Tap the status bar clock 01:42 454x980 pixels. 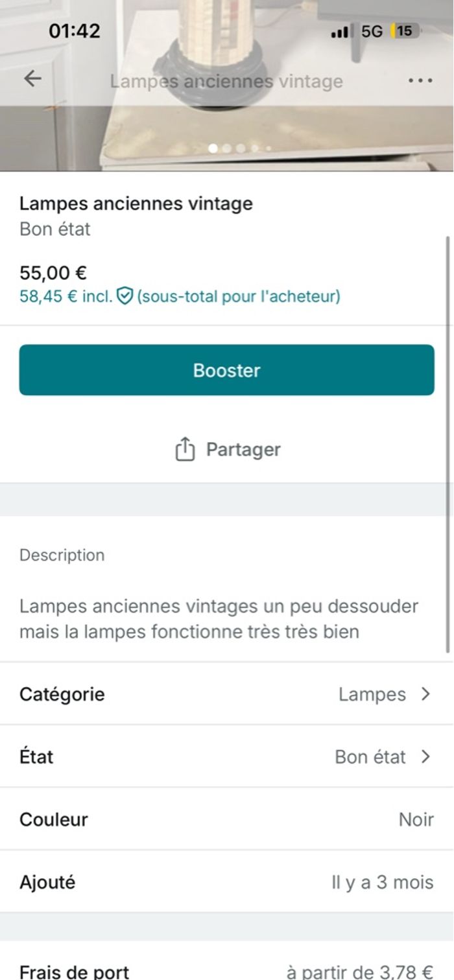pyautogui.click(x=75, y=31)
